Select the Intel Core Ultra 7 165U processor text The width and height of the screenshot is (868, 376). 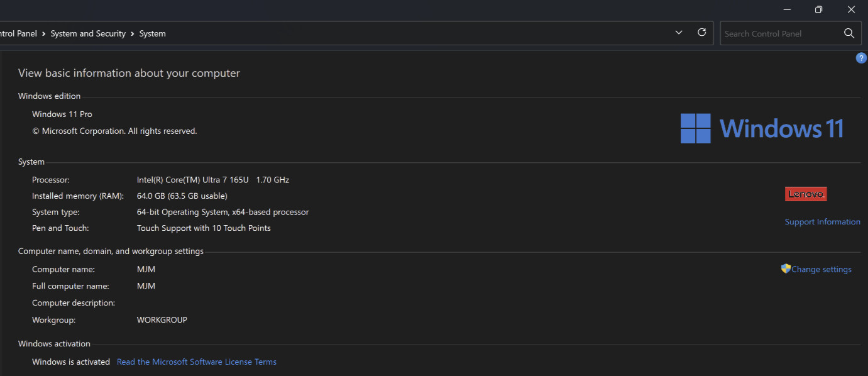[x=213, y=180]
